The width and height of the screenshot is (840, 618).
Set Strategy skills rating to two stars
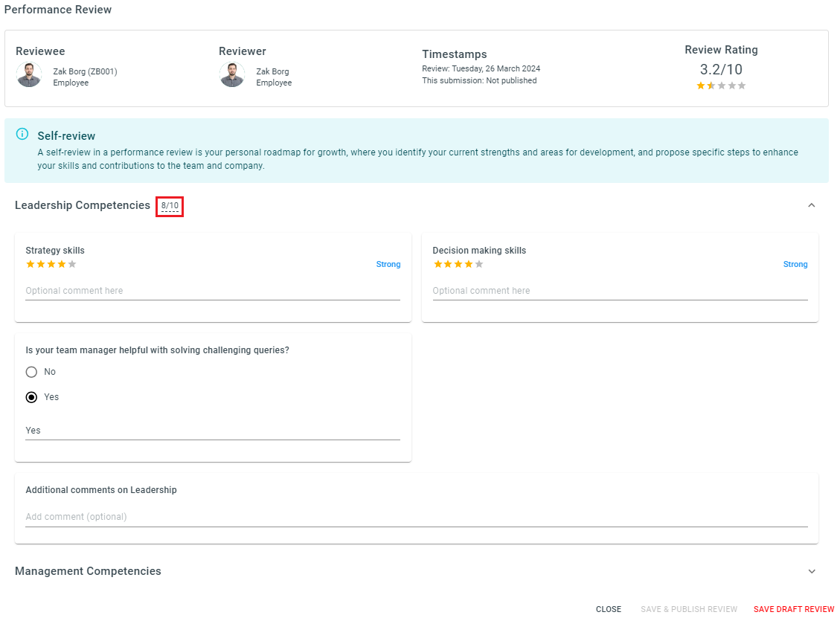[41, 264]
